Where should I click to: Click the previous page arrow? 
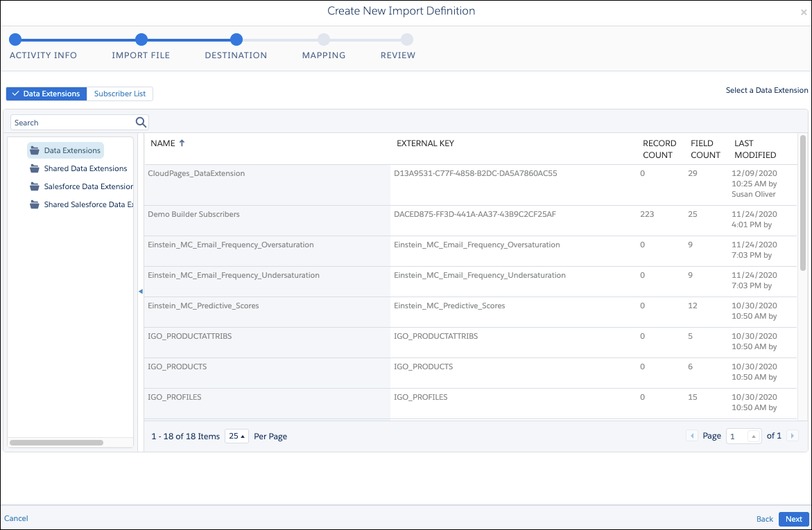(691, 435)
